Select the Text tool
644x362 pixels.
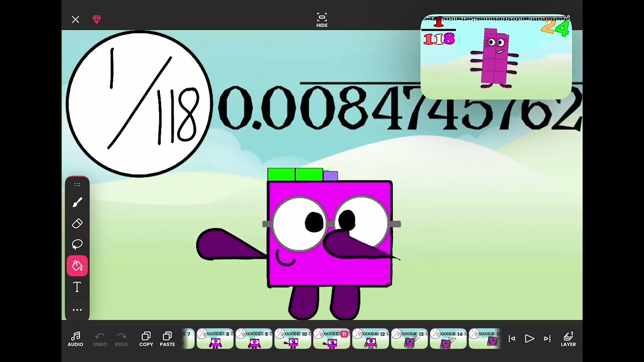[x=77, y=287]
